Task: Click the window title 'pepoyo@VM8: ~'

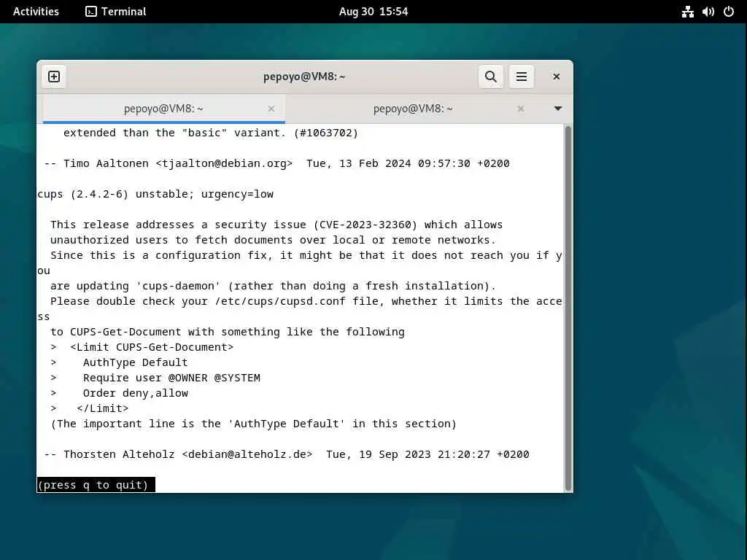Action: [304, 77]
